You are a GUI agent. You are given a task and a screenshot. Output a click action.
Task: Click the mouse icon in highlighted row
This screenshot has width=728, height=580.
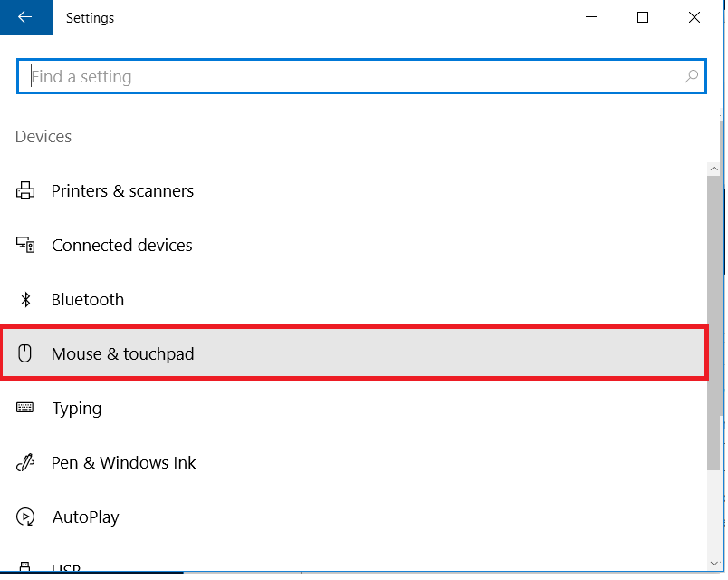tap(25, 354)
